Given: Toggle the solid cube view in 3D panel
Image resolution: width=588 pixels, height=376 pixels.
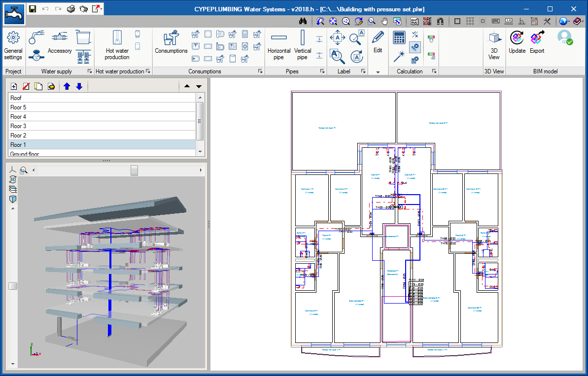Looking at the screenshot, I should 13,199.
